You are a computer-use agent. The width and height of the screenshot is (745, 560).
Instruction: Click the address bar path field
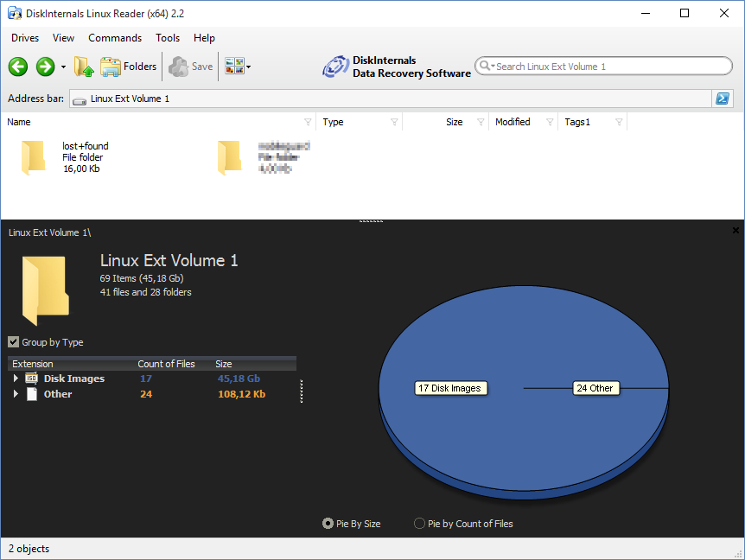coord(391,99)
